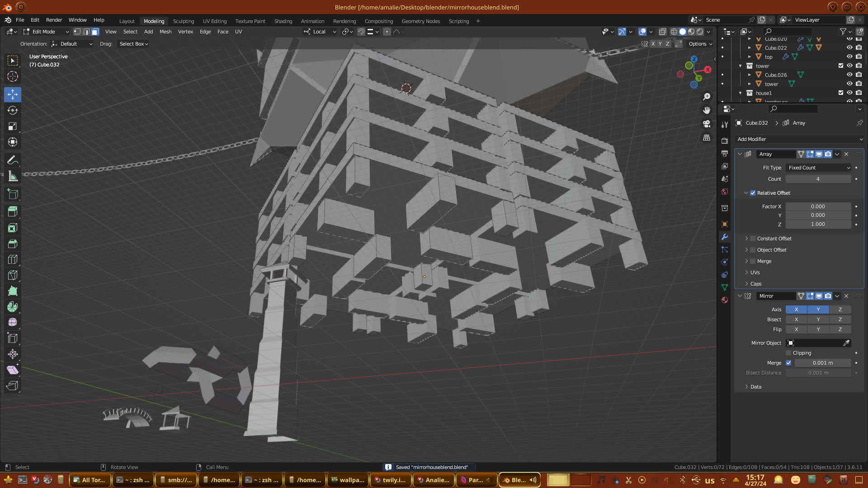Remove the Array modifier

(846, 154)
